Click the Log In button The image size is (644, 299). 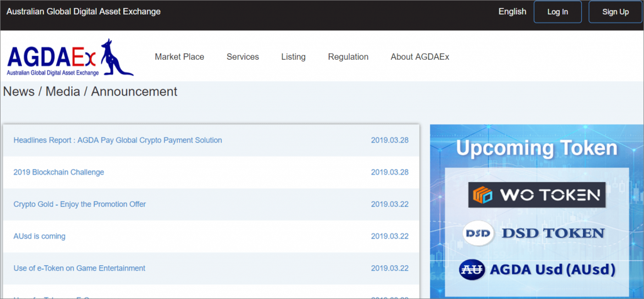[557, 12]
